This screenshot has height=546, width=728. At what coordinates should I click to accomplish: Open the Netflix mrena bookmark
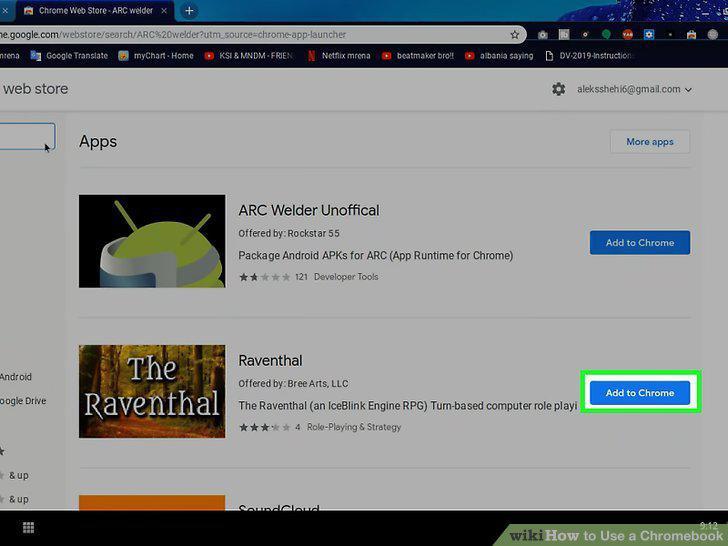[x=338, y=56]
